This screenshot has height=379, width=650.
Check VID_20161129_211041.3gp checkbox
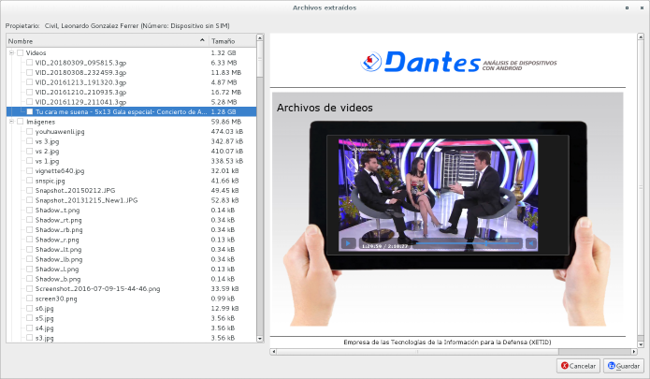(29, 102)
